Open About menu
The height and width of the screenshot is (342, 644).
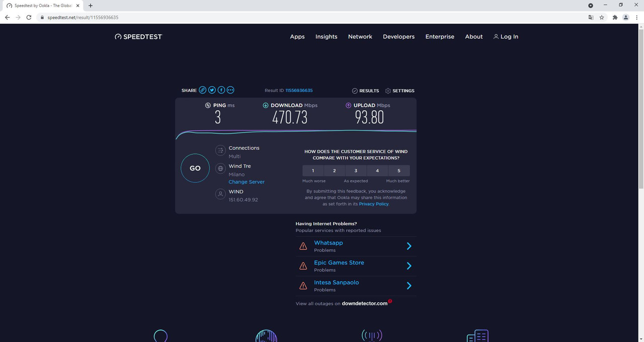[474, 37]
